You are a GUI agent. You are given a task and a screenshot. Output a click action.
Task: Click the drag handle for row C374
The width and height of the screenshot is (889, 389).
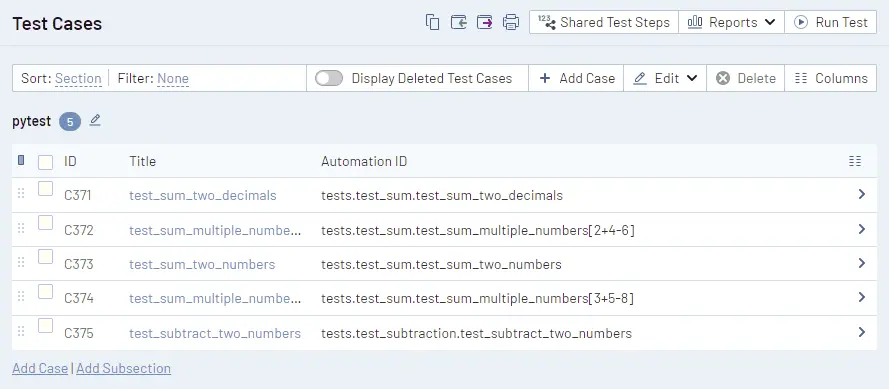pyautogui.click(x=21, y=297)
